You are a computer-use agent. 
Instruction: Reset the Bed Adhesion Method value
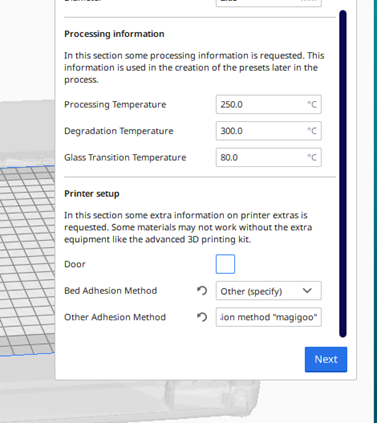coord(202,291)
